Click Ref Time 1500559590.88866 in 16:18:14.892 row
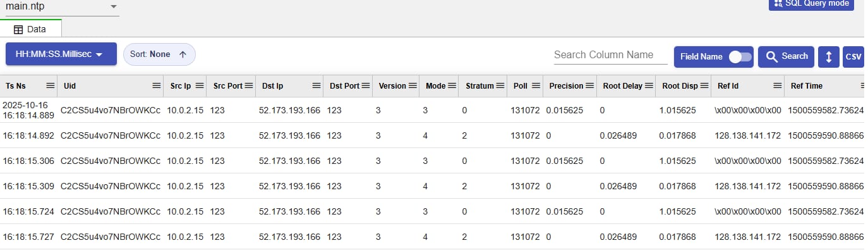This screenshot has width=868, height=250. (x=826, y=135)
